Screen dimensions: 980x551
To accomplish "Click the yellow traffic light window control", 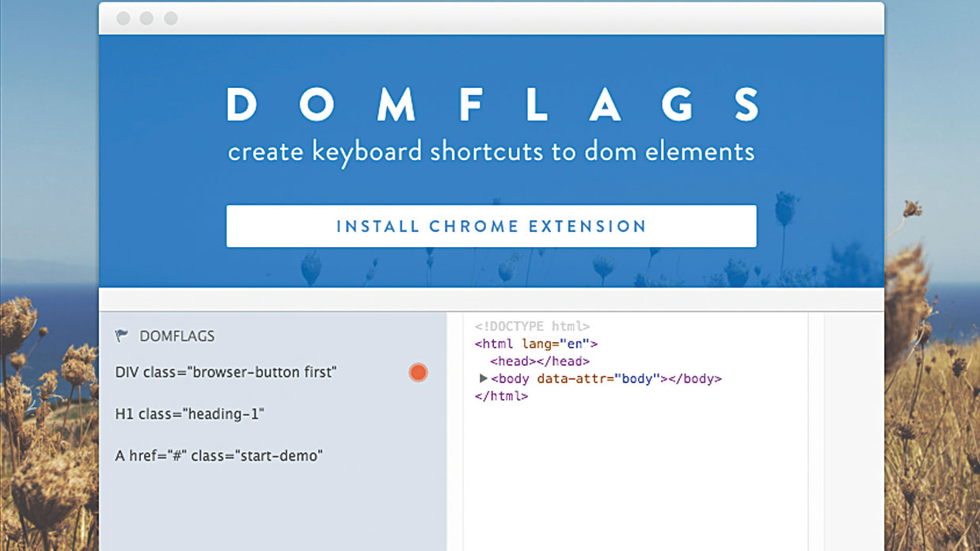I will [145, 17].
